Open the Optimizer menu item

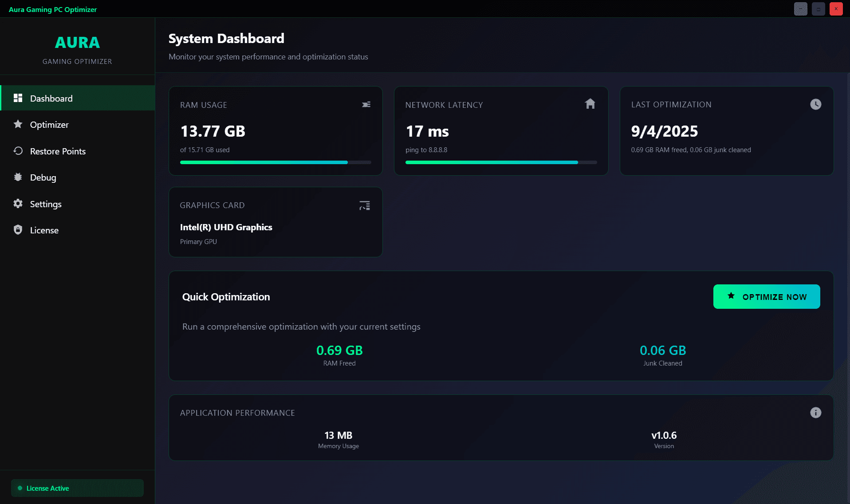pos(49,125)
